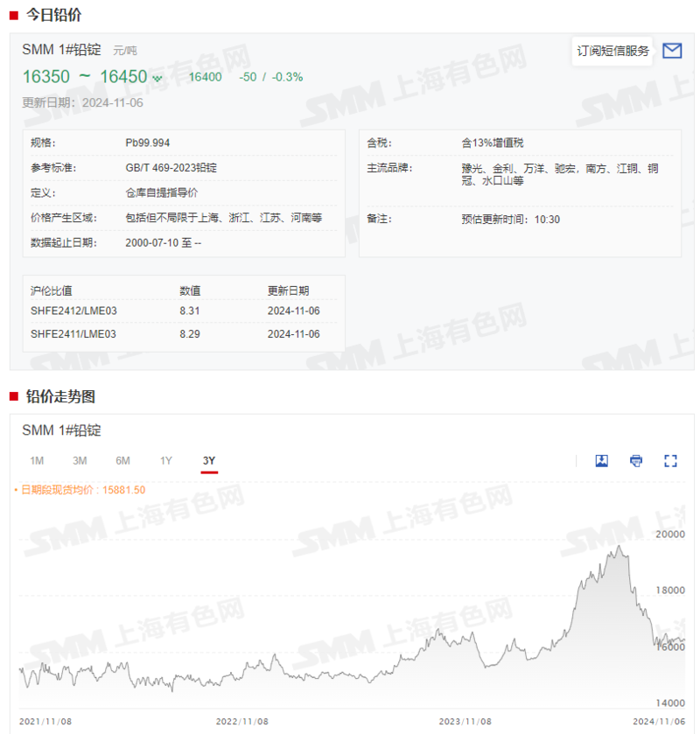
Task: Select the 6M chart view
Action: click(122, 460)
